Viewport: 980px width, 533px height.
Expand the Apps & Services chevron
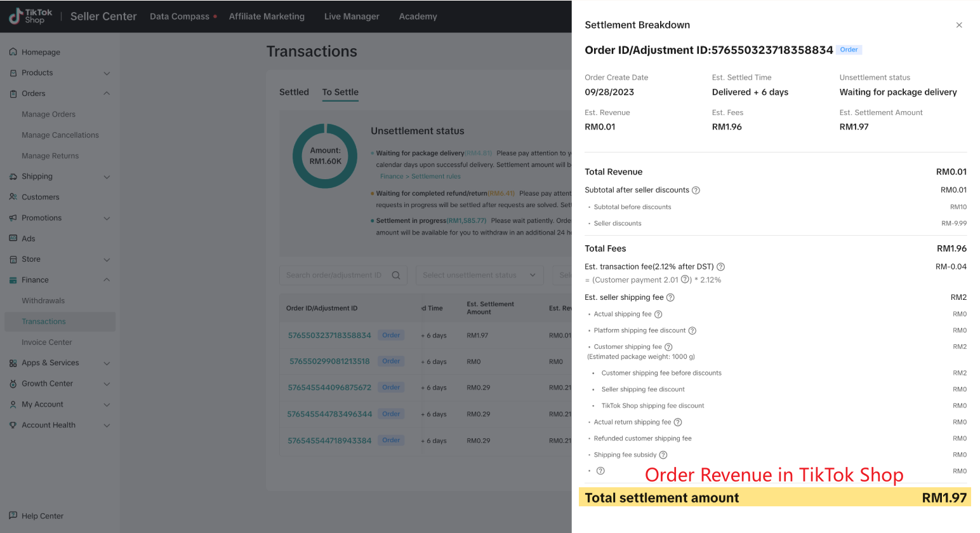click(x=107, y=363)
